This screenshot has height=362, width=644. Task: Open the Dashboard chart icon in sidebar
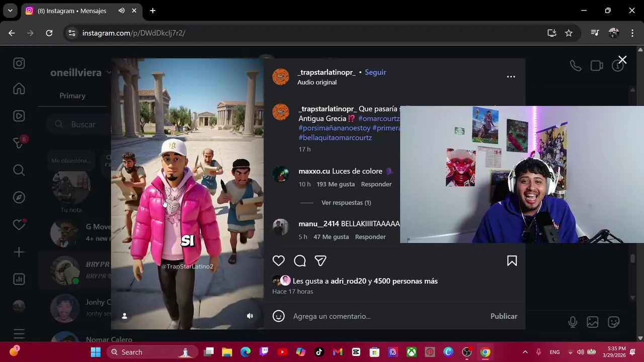[19, 279]
